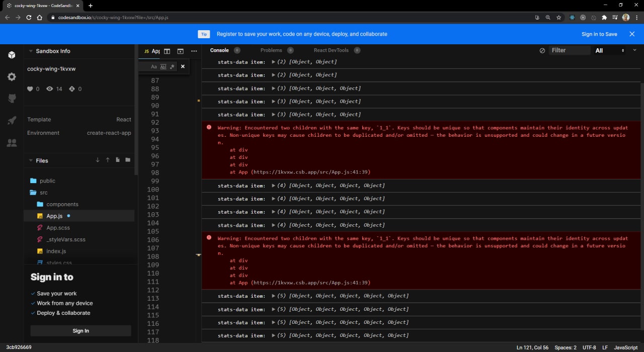
Task: Open the Configuration Files gear icon in sidebar
Action: pyautogui.click(x=12, y=77)
